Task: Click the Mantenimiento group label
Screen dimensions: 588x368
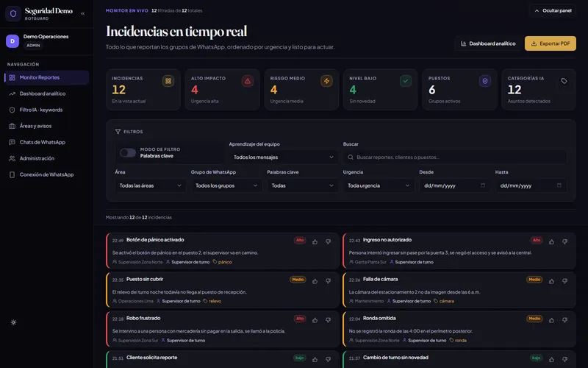Action: (x=366, y=301)
